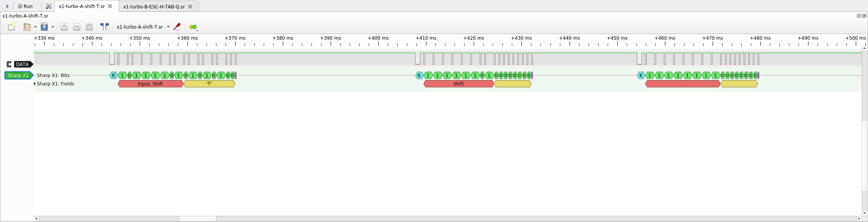
Task: Open the add protocol decoder menu
Action: click(194, 27)
